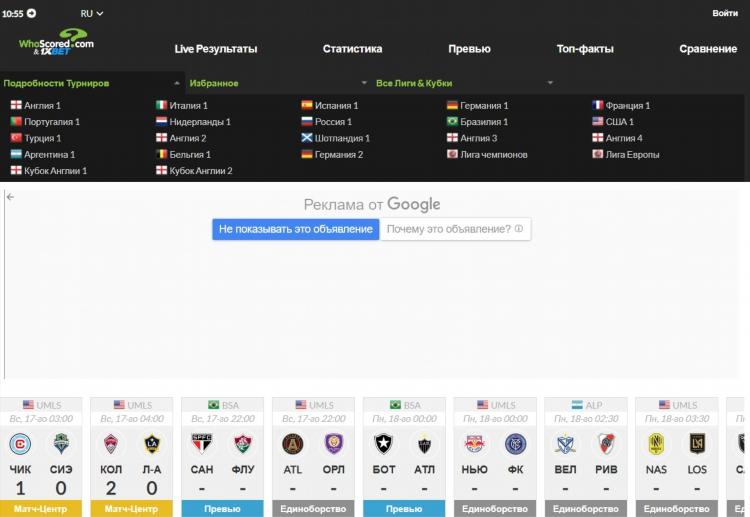
Task: Open Лига чемпионов tournament
Action: click(487, 154)
